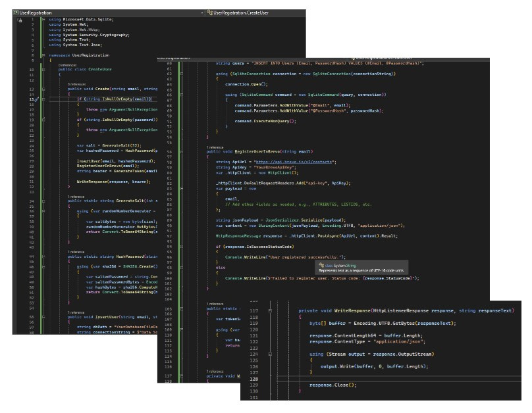Collapse the SqliteCommand using block at line 66
The width and height of the screenshot is (532, 413).
point(182,95)
